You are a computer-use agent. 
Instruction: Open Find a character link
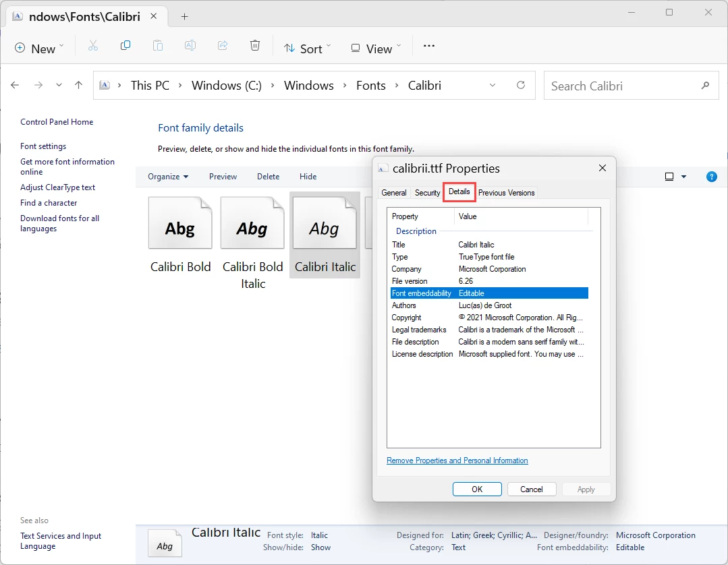click(49, 203)
